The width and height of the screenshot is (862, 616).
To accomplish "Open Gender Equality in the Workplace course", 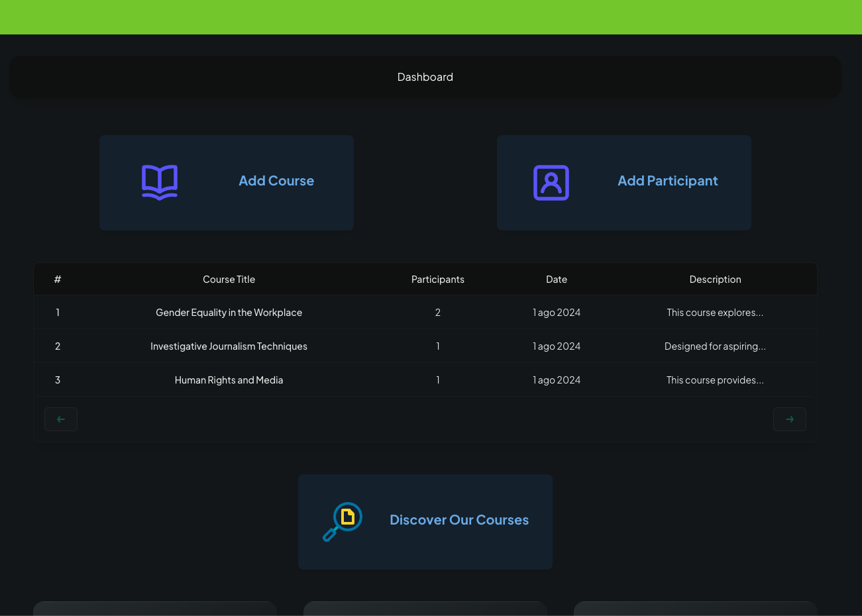I will click(x=229, y=312).
